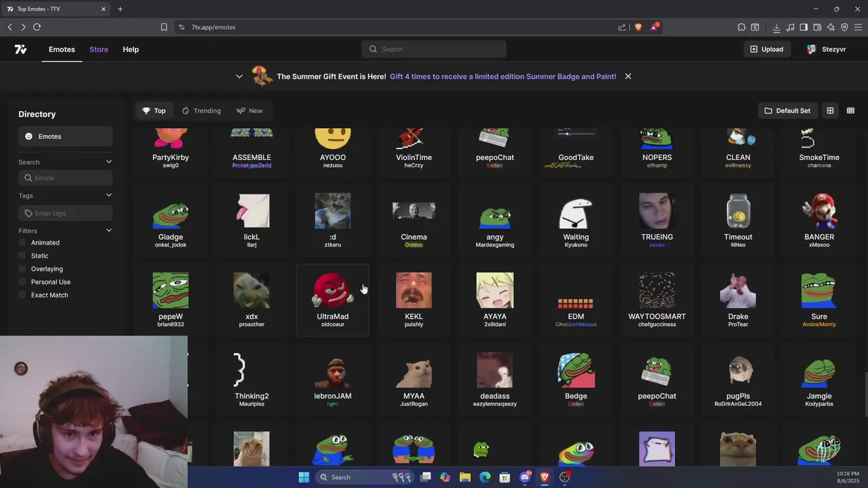Click the bookmark icon in address bar
This screenshot has height=488, width=868.
[x=163, y=27]
